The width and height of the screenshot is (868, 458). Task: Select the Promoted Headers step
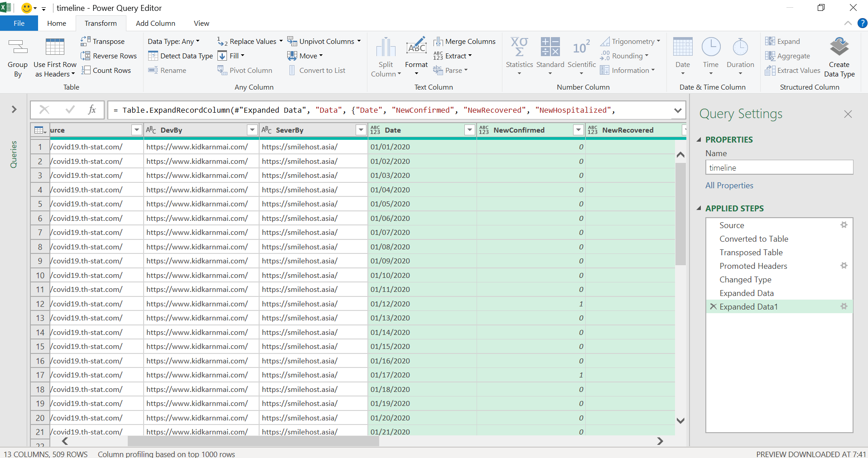(753, 266)
